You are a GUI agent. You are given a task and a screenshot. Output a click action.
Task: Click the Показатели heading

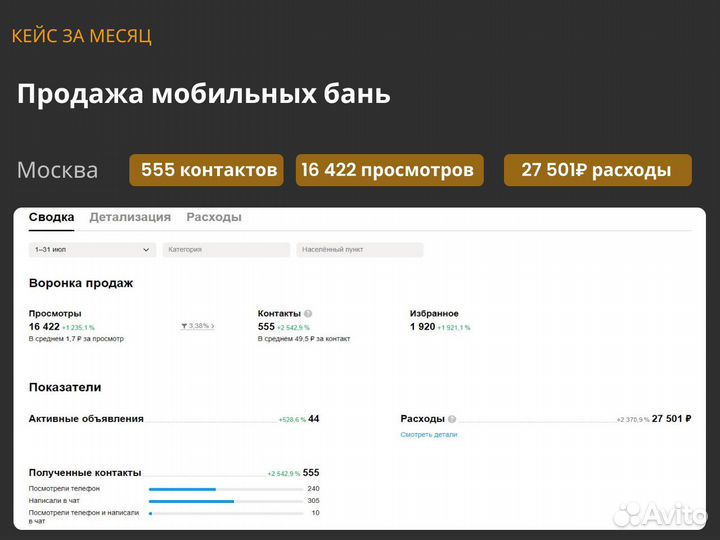65,387
